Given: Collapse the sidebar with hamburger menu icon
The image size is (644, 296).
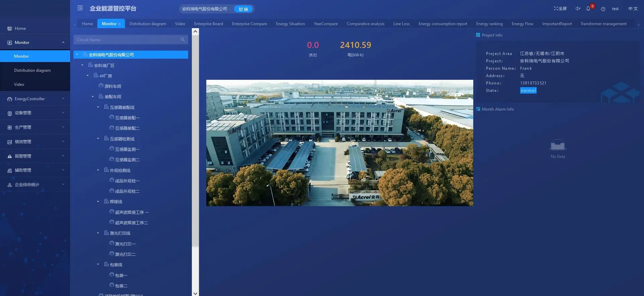Looking at the screenshot, I should (80, 8).
